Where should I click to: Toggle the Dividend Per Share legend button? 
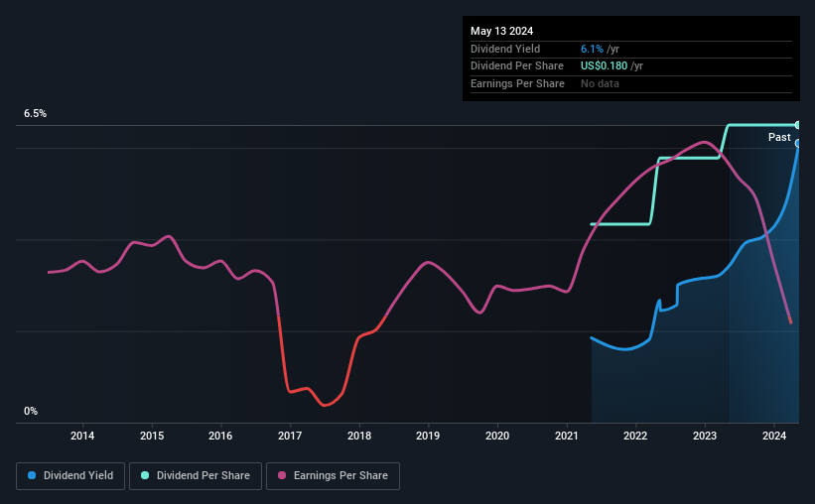196,476
